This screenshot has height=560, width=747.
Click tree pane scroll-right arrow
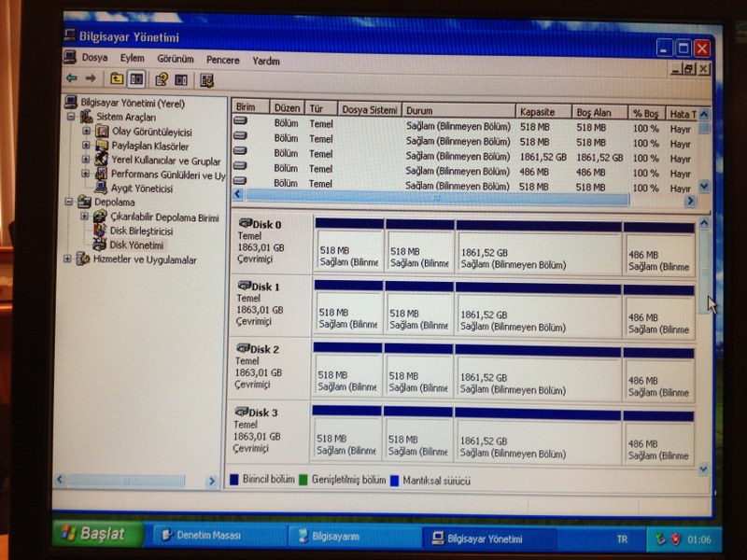tap(212, 482)
